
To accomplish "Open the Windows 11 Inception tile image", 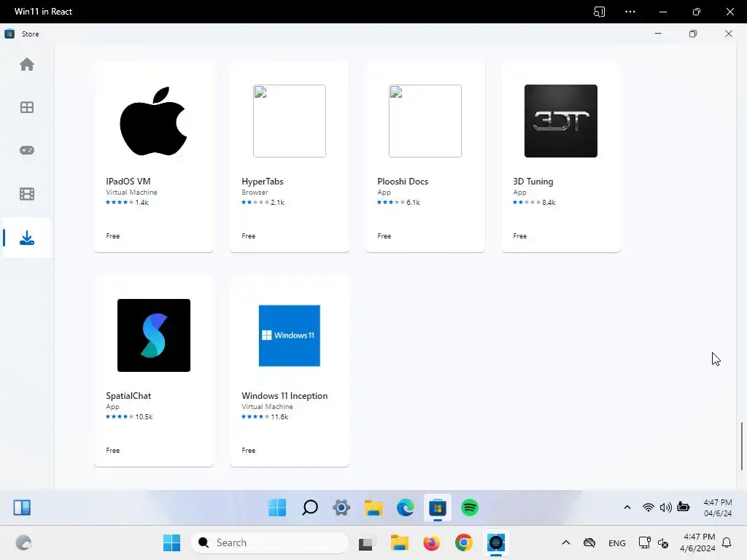I will coord(289,335).
